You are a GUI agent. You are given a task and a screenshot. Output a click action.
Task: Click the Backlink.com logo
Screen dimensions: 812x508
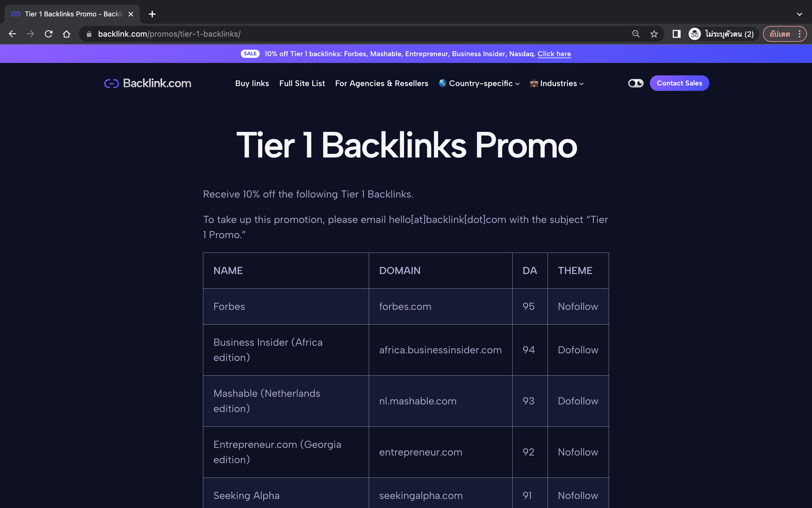[148, 83]
